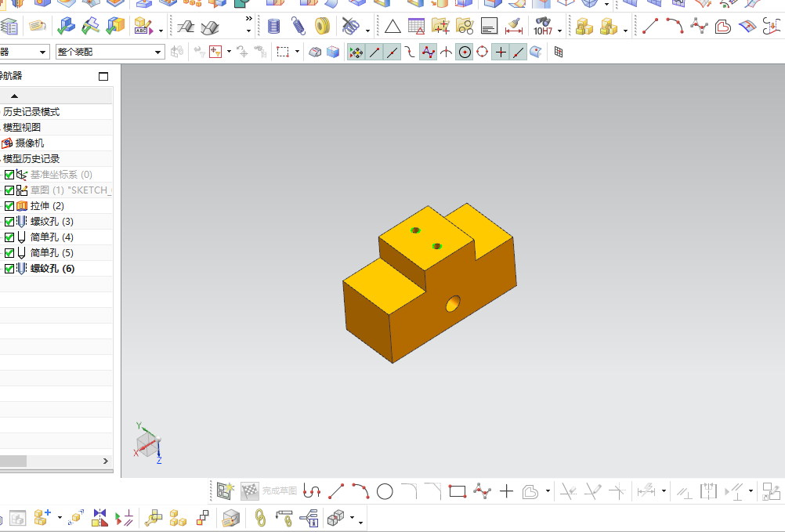Uncheck the 基准坐标系 (0) checkbox
This screenshot has width=785, height=532.
pos(9,175)
